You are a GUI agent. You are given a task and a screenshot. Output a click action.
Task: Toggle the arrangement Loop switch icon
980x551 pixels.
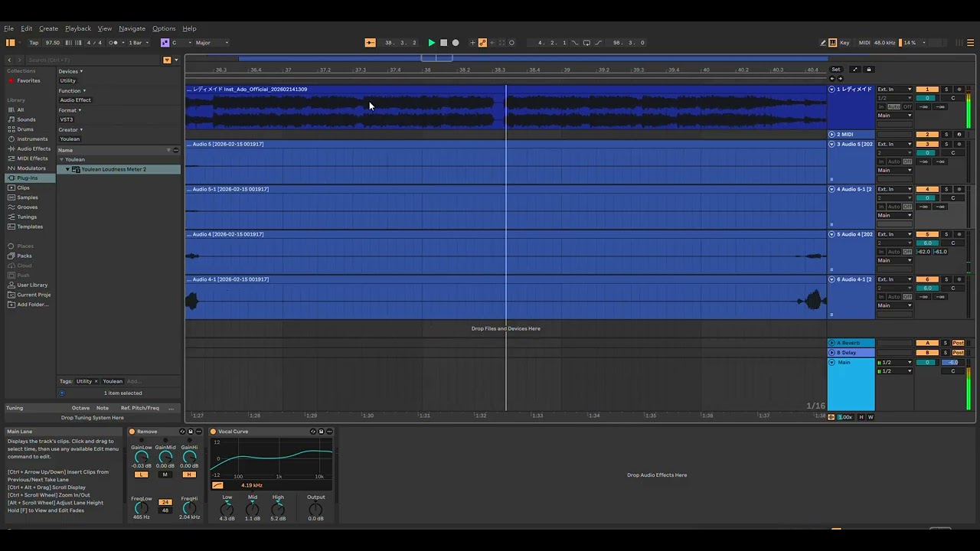(586, 43)
